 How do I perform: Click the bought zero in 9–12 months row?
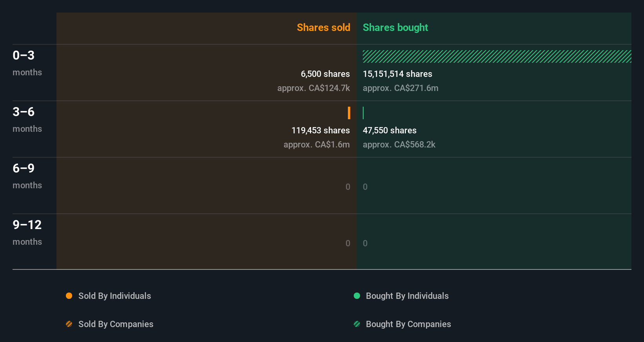(365, 243)
